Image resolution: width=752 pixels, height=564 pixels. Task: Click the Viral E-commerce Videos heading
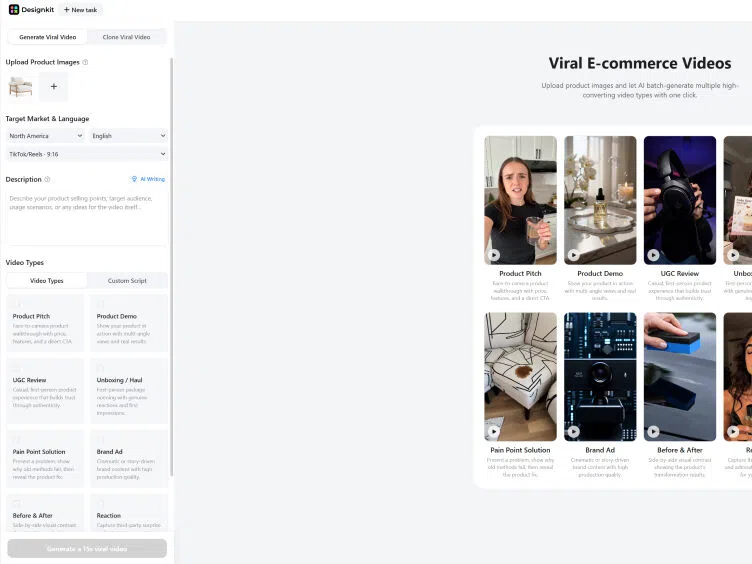click(640, 63)
